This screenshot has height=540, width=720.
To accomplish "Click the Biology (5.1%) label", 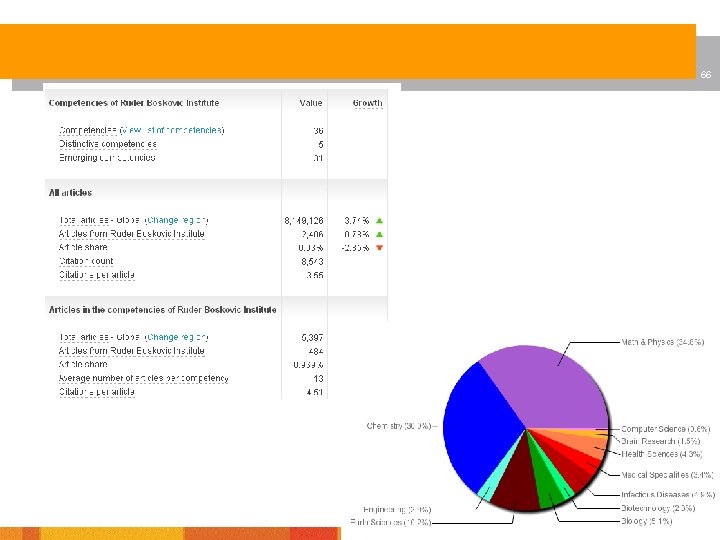I will 647,521.
